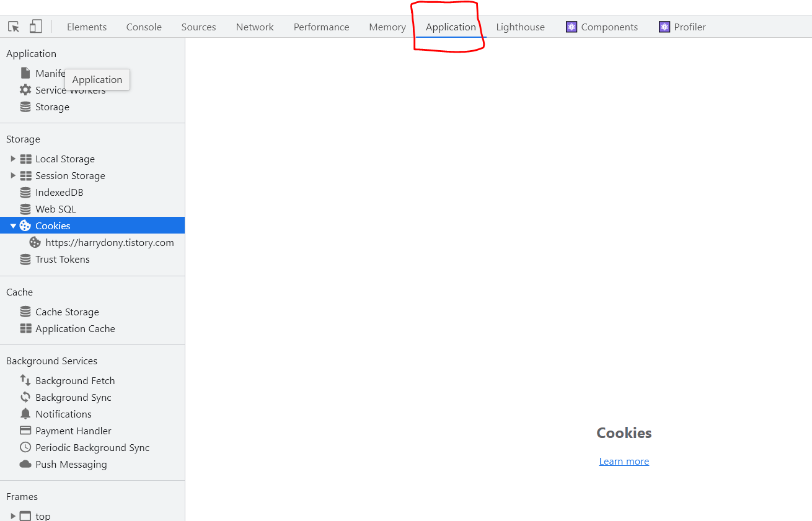Click the Storage database icon under Application

(x=25, y=107)
